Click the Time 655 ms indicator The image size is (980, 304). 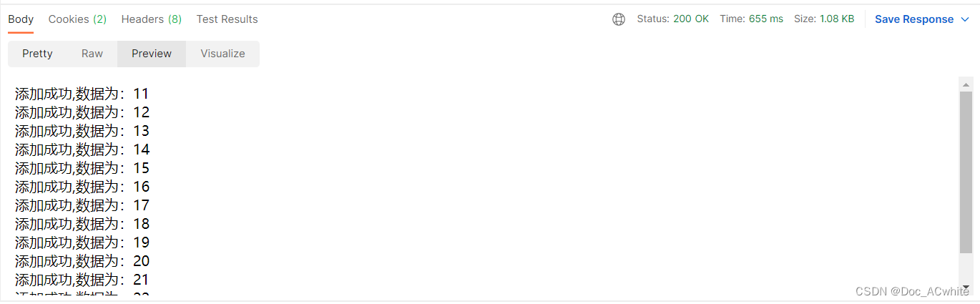[751, 19]
